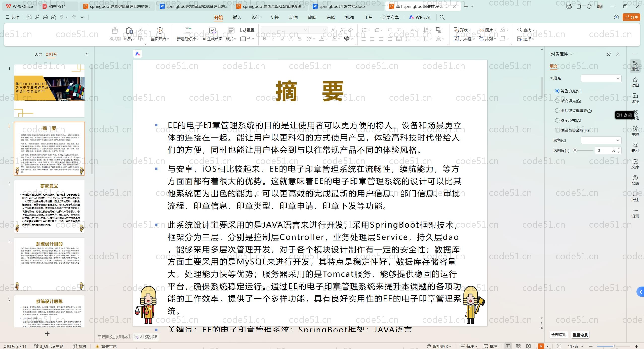Pin the 对象属性 panel

(x=609, y=54)
